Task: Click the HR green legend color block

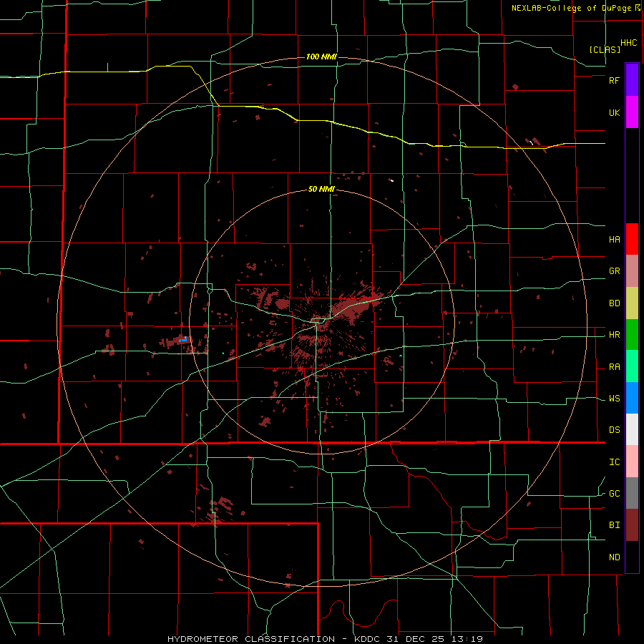Action: [632, 335]
